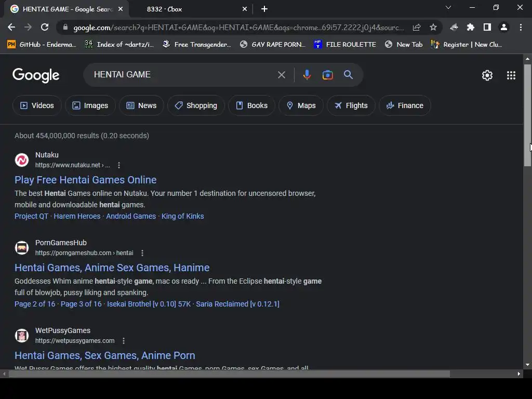Select the Google Search browser tab
Screen dimensions: 532x399
coord(66,9)
